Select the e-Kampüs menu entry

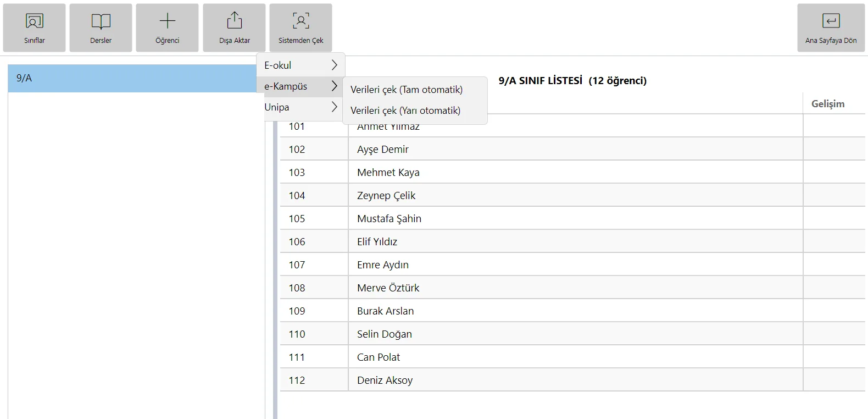[x=301, y=86]
